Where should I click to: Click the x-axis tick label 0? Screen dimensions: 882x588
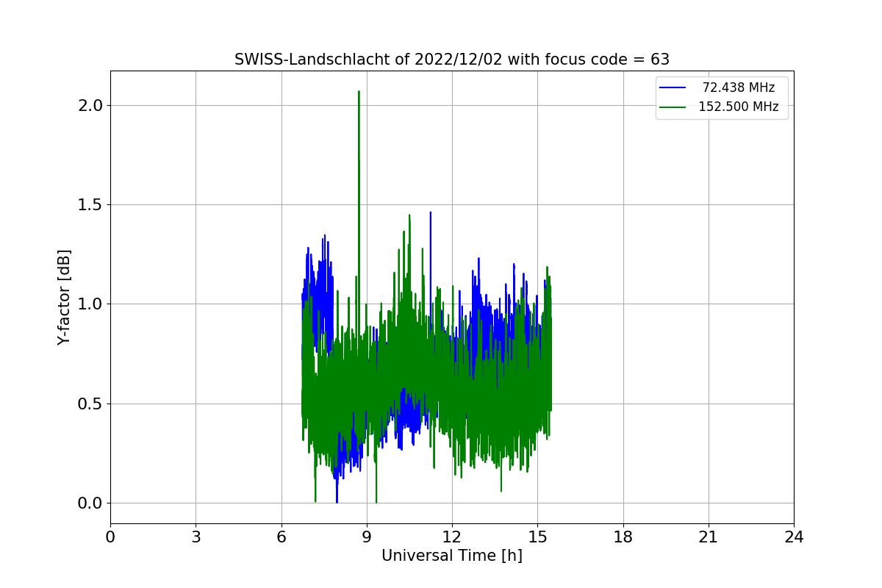(110, 537)
